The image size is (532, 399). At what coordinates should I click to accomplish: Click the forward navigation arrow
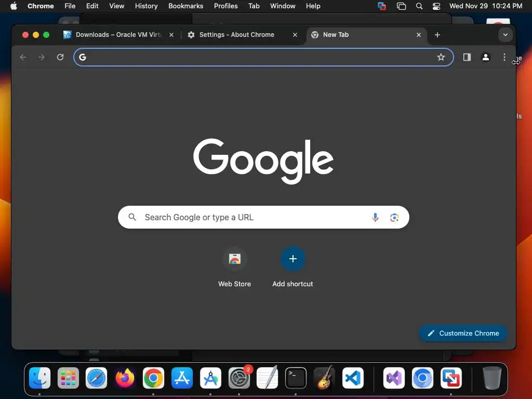point(42,57)
